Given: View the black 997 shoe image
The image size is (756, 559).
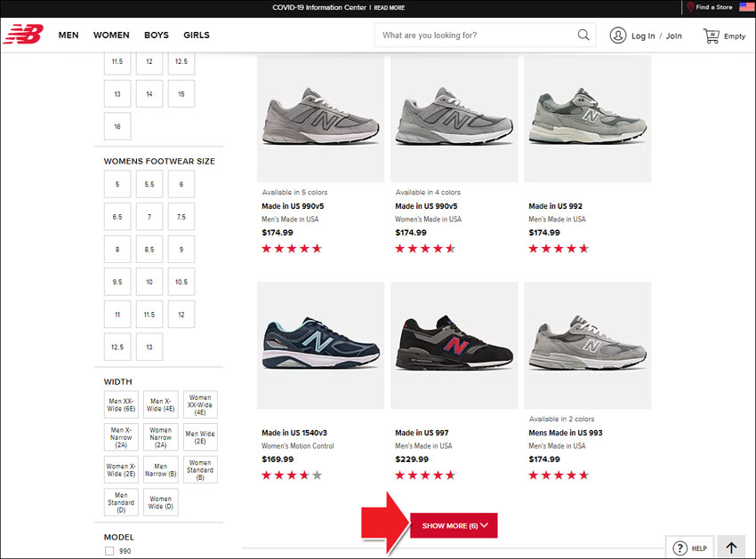Looking at the screenshot, I should tap(454, 346).
